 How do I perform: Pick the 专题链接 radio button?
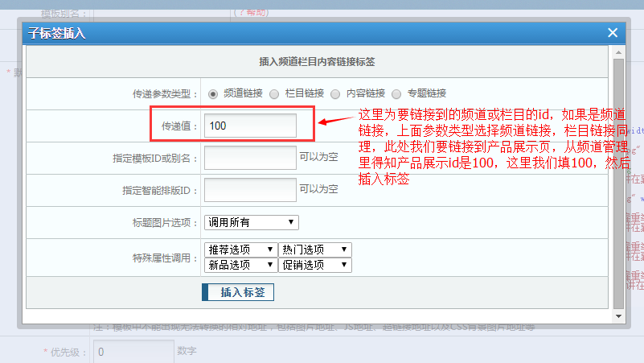coord(397,93)
